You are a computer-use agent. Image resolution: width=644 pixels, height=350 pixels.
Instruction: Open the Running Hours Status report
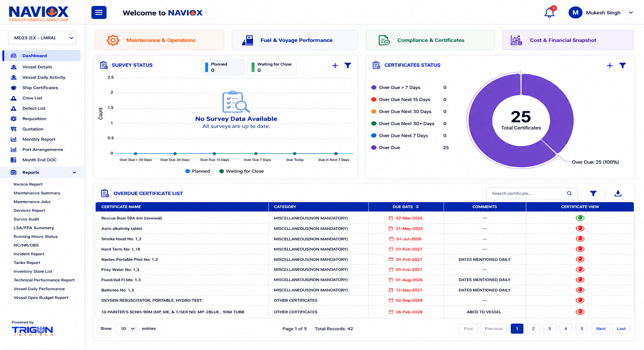point(36,237)
